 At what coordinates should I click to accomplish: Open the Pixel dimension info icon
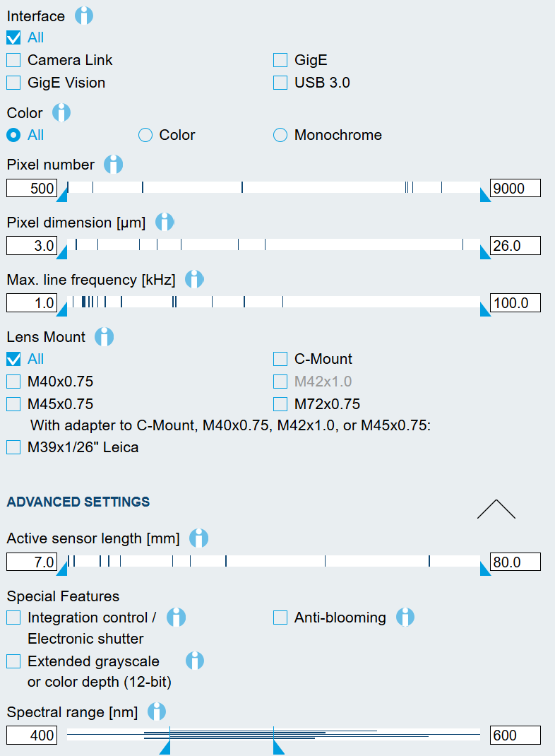(x=165, y=222)
